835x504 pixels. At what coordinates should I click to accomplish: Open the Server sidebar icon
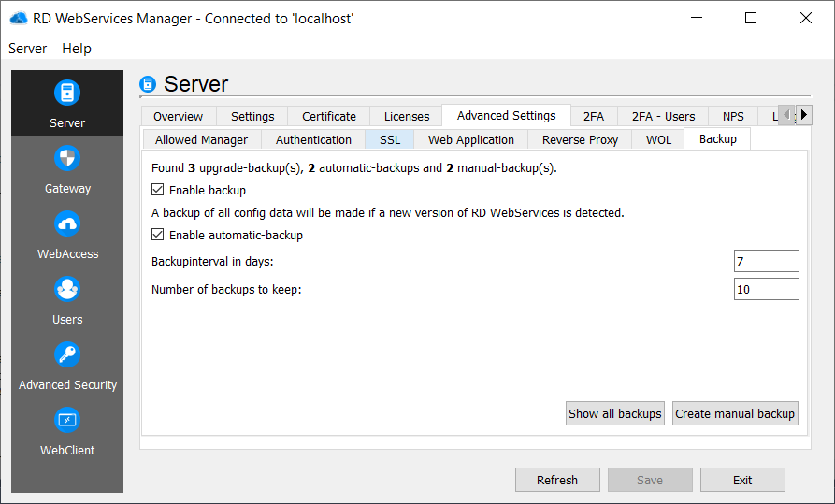[x=67, y=94]
